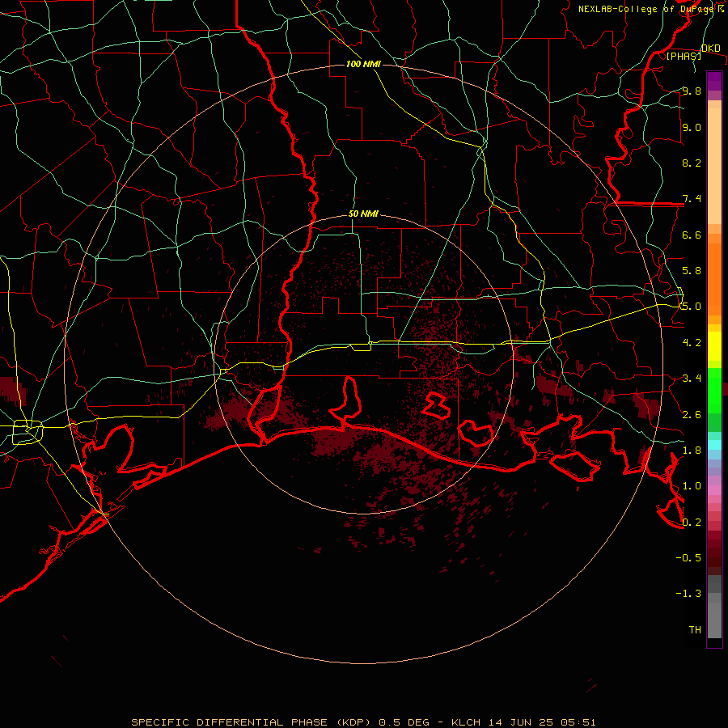728x728 pixels.
Task: Click the 7.4 scale value
Action: click(x=692, y=199)
